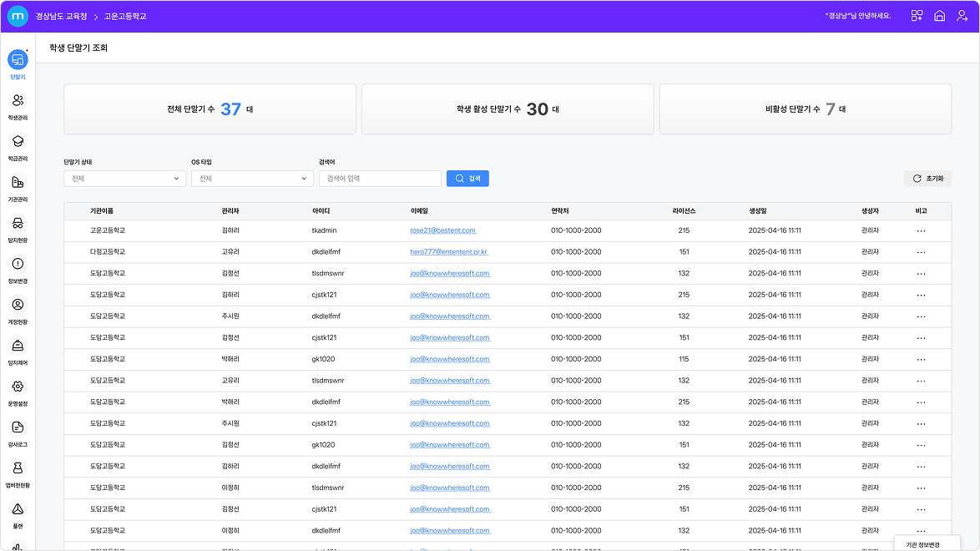
Task: Open the 운영설정 gear icon
Action: (x=18, y=387)
